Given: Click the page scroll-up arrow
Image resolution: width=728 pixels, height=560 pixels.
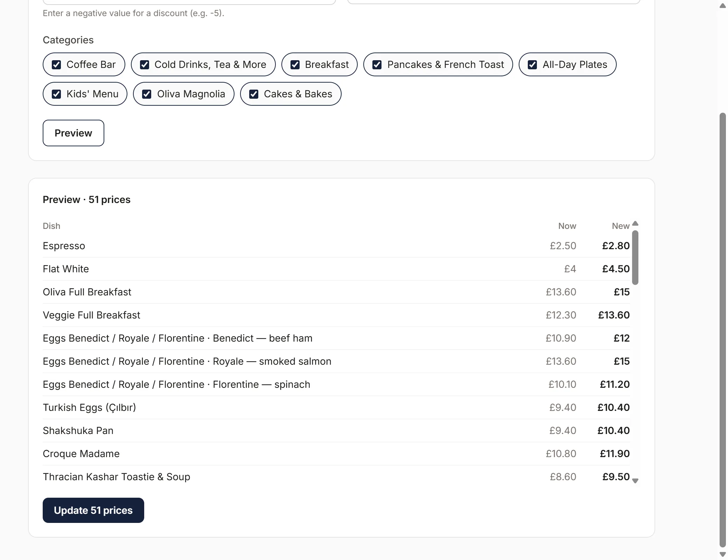Looking at the screenshot, I should [x=722, y=6].
